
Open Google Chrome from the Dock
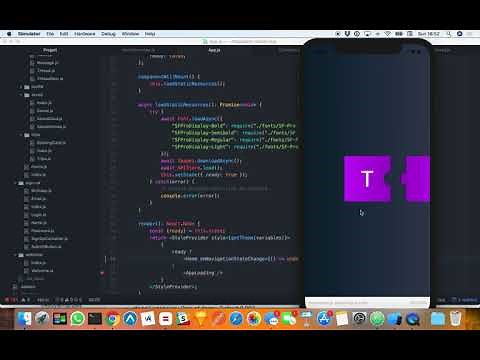coord(113,319)
